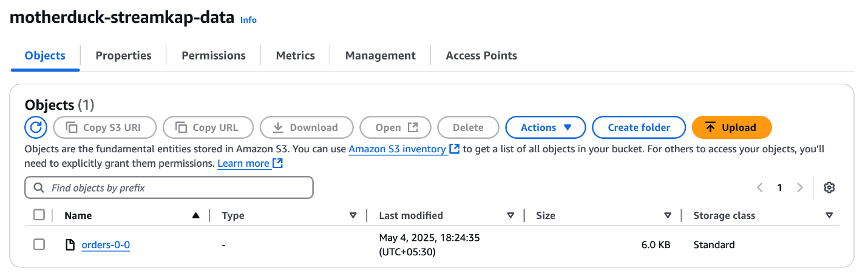
Task: Click the Standard storage class cell
Action: 714,245
